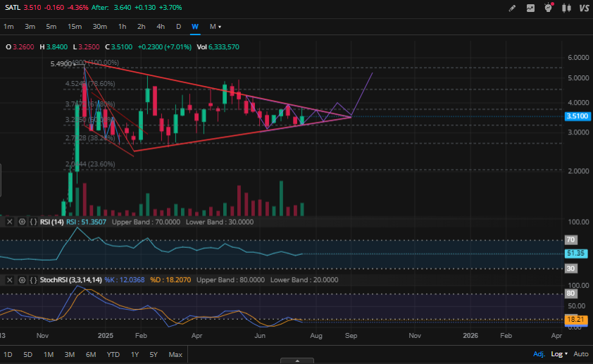
Task: Click the StochRSI 80 band tag
Action: click(x=570, y=294)
